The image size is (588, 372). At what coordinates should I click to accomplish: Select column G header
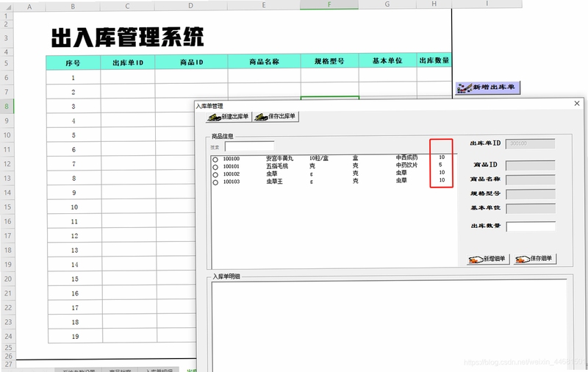pos(387,4)
